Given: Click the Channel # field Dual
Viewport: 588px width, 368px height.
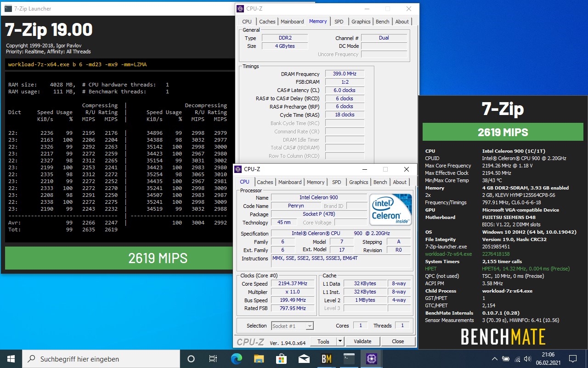Looking at the screenshot, I should click(x=384, y=38).
